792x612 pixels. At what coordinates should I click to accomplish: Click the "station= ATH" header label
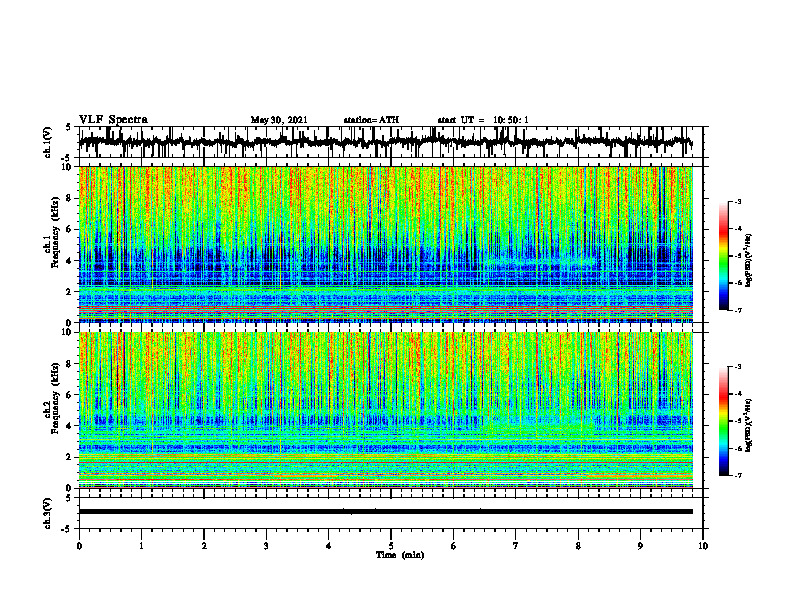[371, 120]
